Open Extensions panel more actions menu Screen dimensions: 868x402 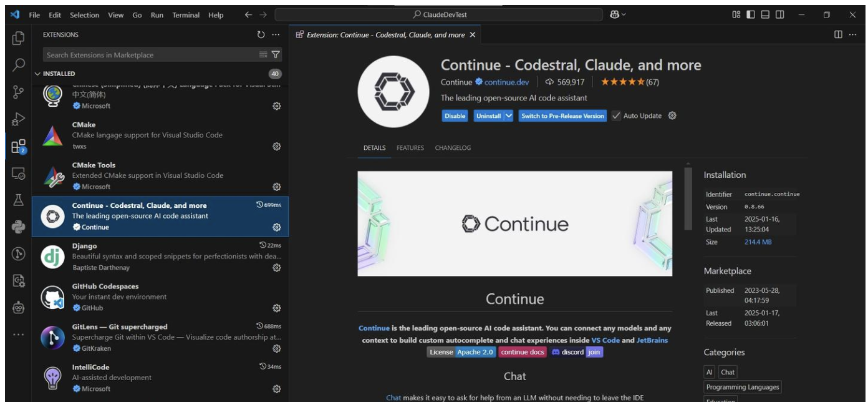pos(276,35)
